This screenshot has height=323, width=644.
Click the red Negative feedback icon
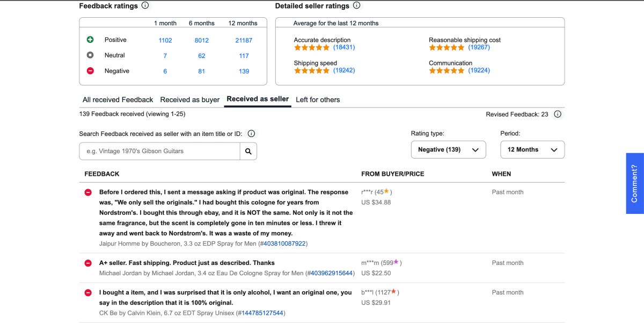point(90,70)
